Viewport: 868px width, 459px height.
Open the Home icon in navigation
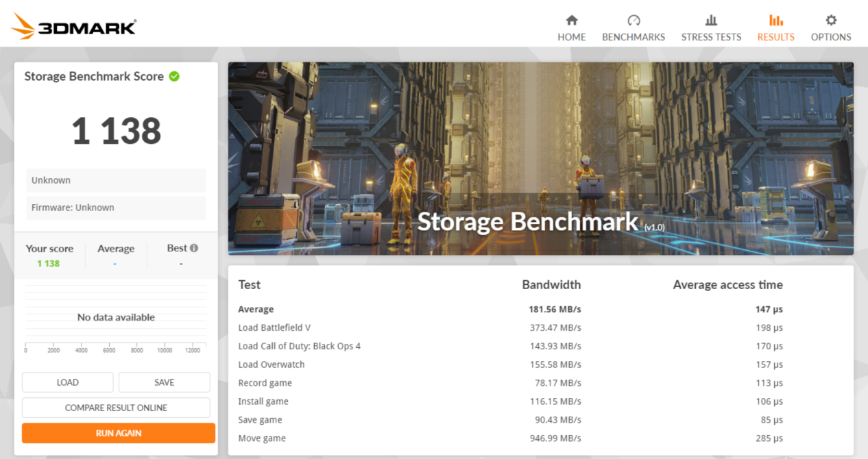pyautogui.click(x=571, y=20)
